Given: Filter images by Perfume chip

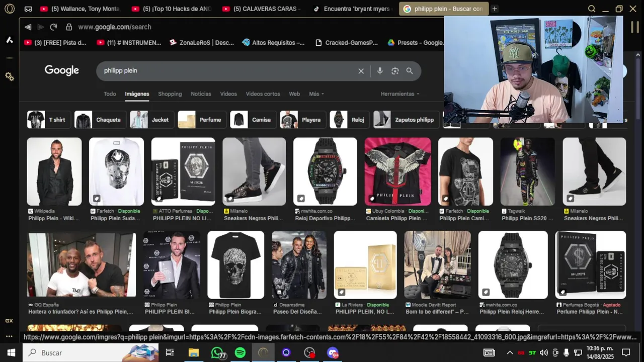Looking at the screenshot, I should pos(201,120).
